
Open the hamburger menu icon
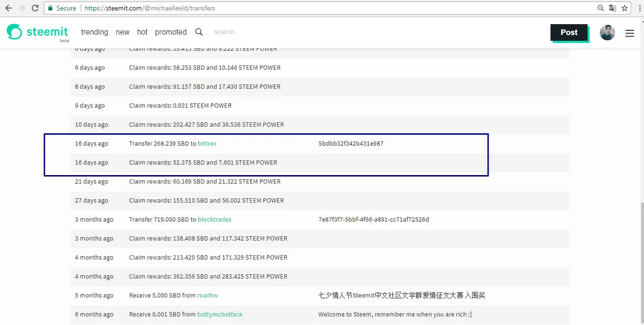[x=629, y=33]
